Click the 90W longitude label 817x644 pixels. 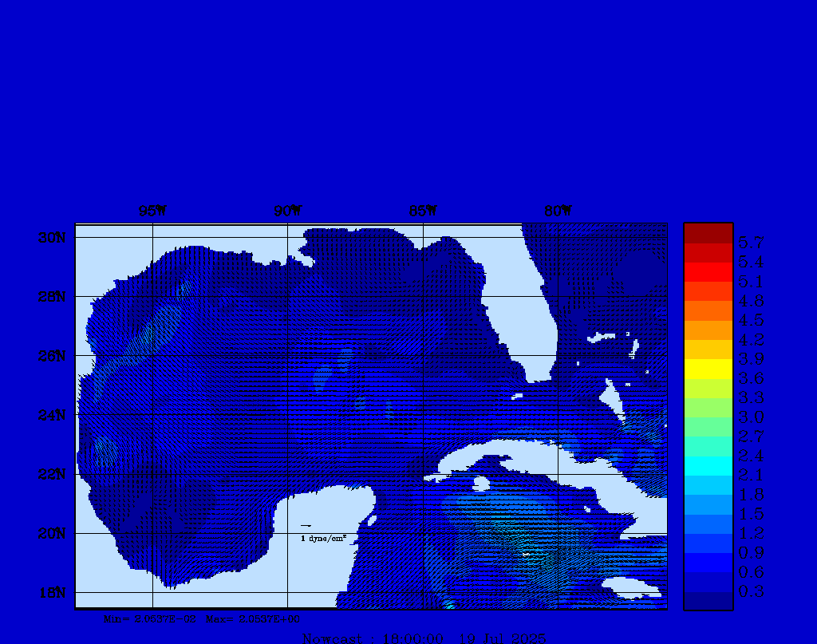(288, 211)
